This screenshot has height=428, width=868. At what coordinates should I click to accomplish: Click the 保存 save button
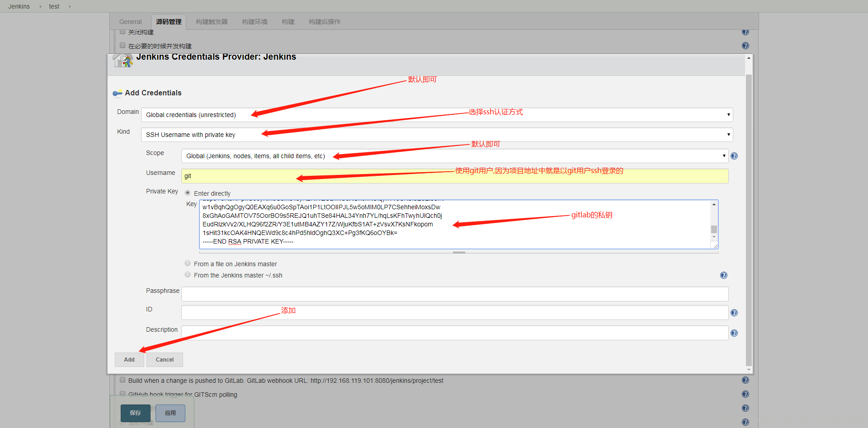[135, 413]
